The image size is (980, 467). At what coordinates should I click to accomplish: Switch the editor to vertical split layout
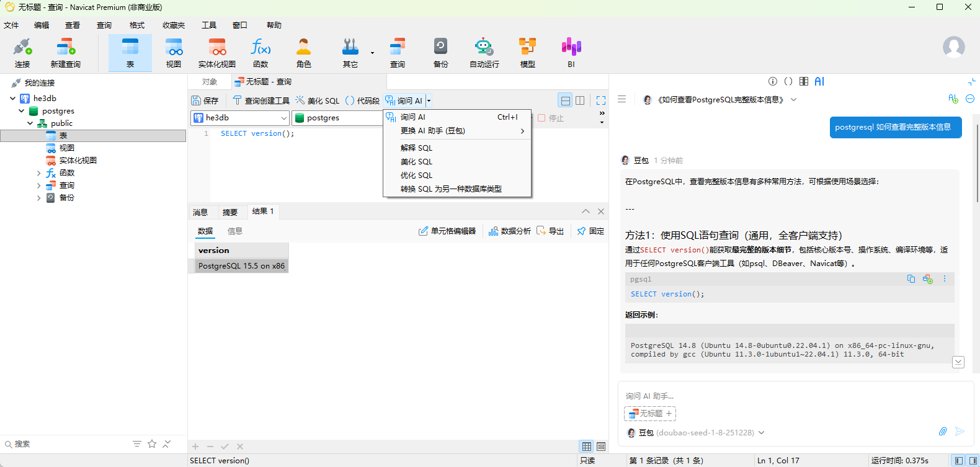580,100
